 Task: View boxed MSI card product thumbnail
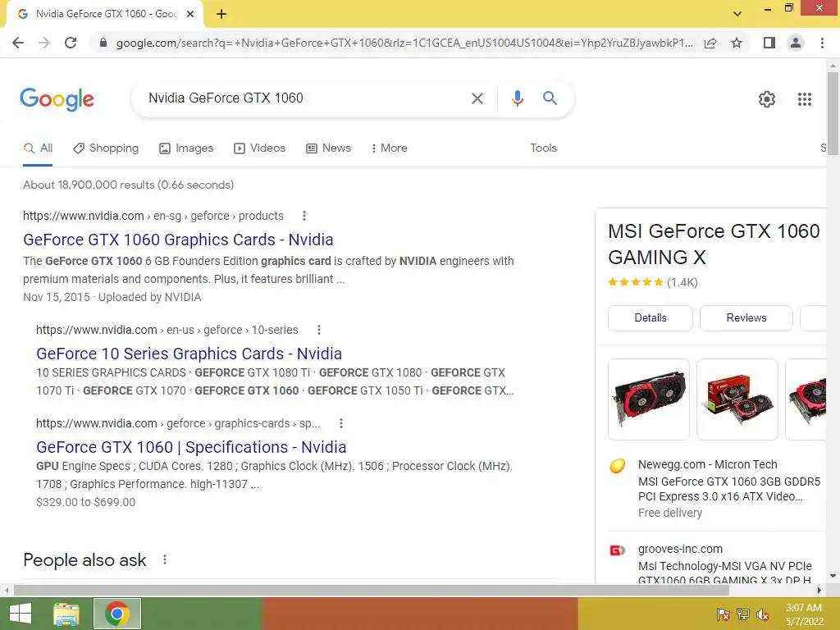point(737,399)
